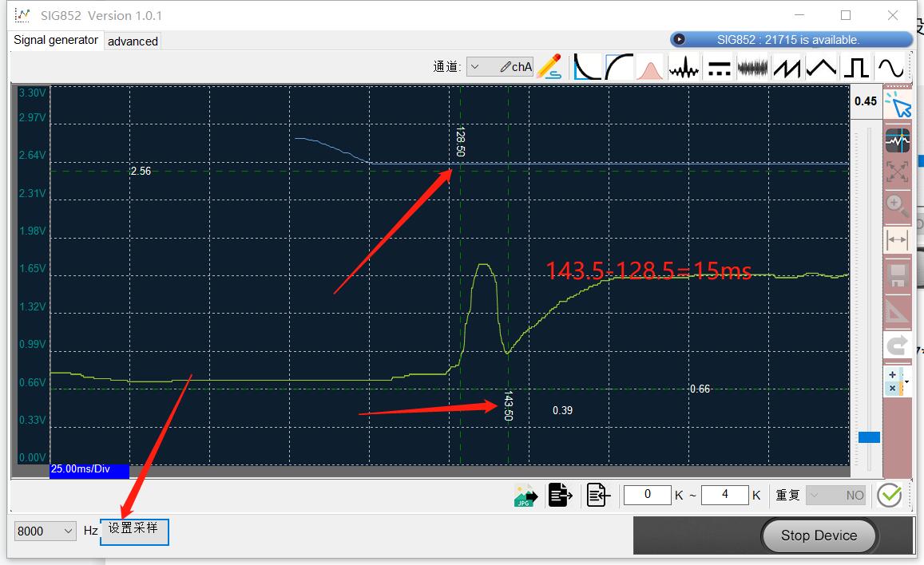Click the 0.39 readout on the graph
Screen dimensions: 924x565
pos(563,410)
